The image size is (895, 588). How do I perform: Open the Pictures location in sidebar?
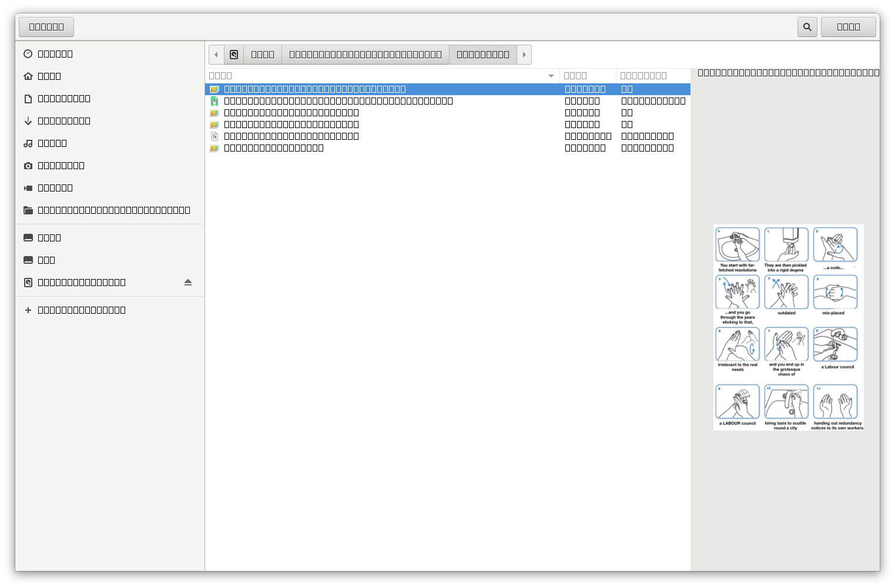(61, 165)
